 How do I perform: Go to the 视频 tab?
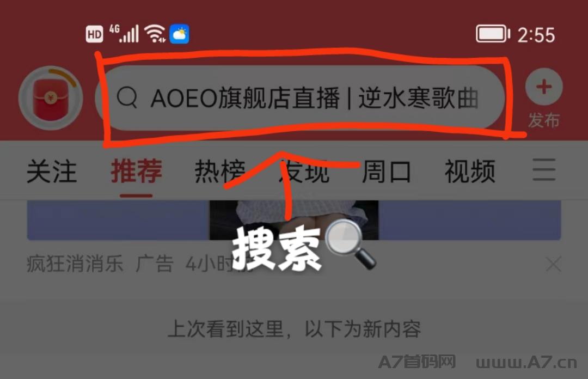pyautogui.click(x=470, y=171)
